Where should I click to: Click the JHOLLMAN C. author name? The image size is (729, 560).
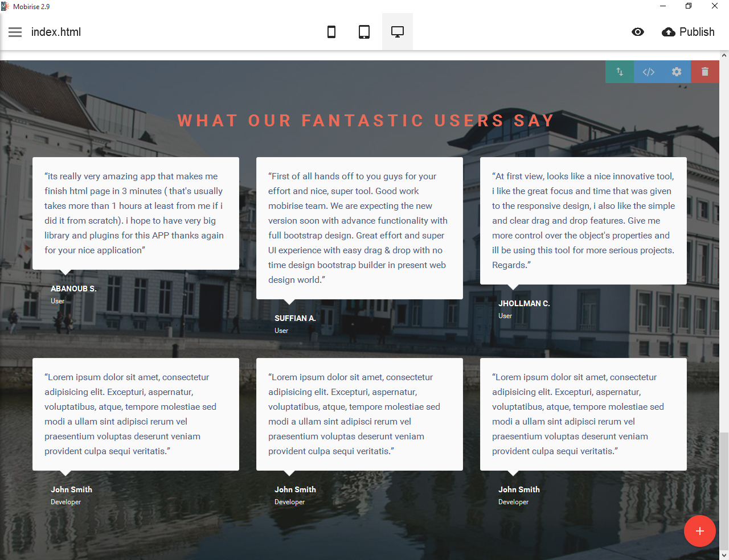click(524, 303)
